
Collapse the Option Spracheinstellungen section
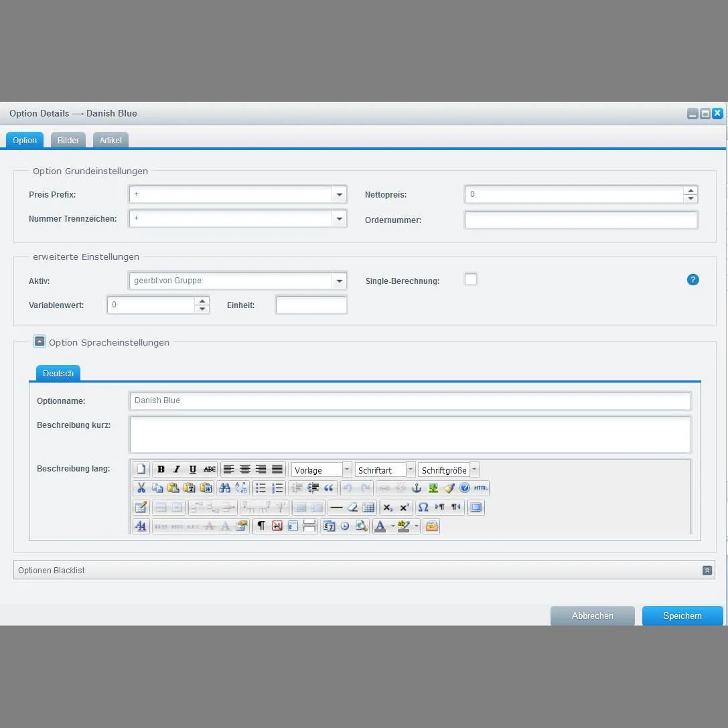tap(40, 341)
